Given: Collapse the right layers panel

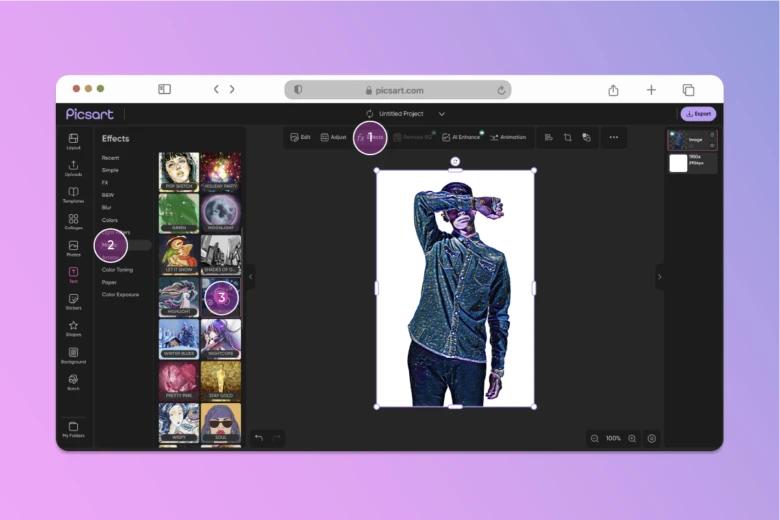Looking at the screenshot, I should click(659, 276).
